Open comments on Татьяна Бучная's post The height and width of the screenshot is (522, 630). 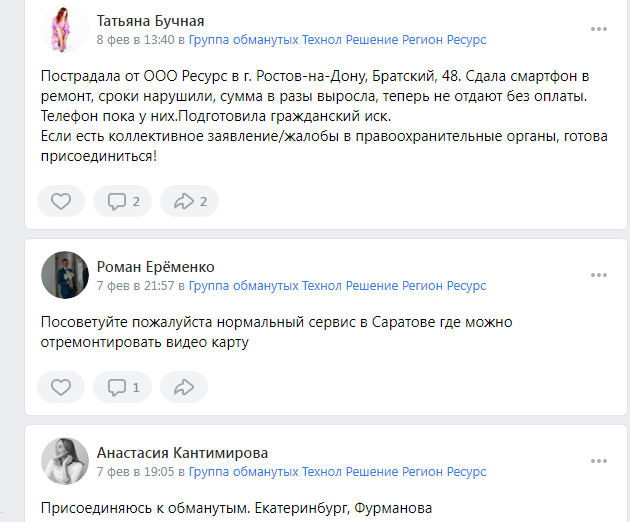[x=122, y=201]
